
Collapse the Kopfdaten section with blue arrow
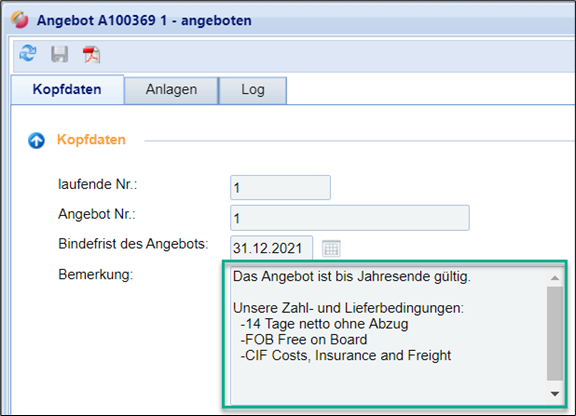(x=36, y=140)
